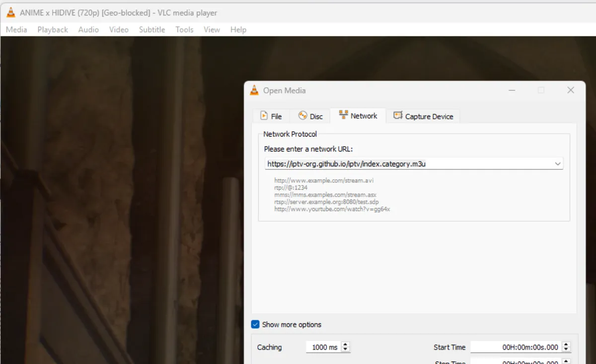Click the Caching 1000 ms field
Viewport: 596px width, 364px height.
pos(324,347)
